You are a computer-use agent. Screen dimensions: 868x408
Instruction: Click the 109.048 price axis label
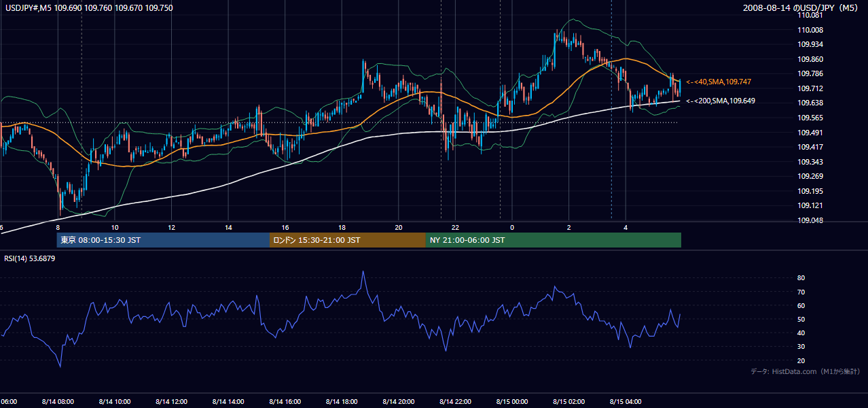tap(810, 220)
